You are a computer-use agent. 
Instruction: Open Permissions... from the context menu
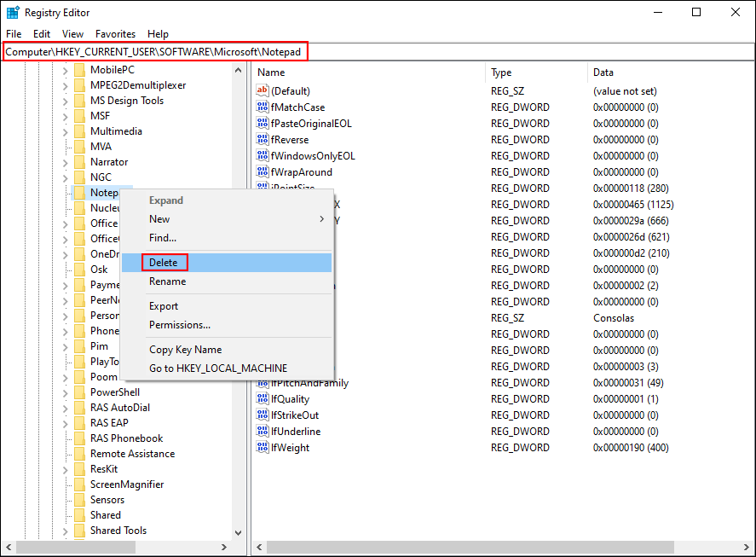click(227, 325)
